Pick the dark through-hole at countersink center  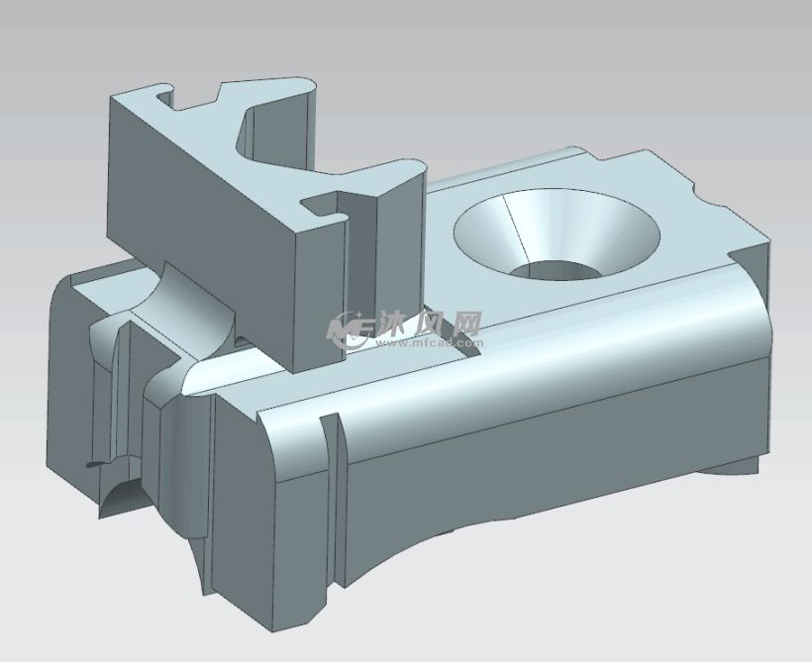click(556, 270)
